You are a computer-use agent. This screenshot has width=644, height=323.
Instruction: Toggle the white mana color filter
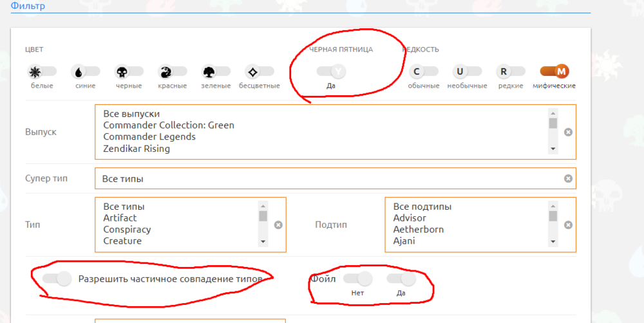click(x=42, y=71)
